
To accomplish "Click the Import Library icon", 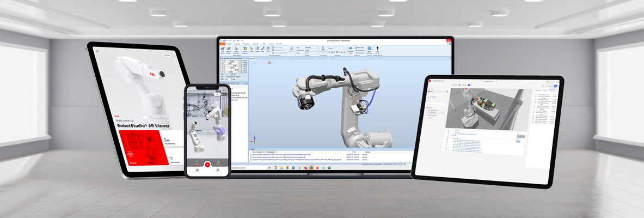I will click(229, 50).
